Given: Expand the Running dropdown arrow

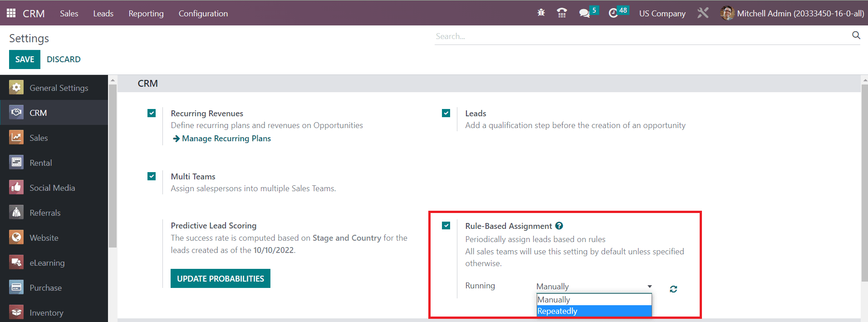Looking at the screenshot, I should tap(649, 287).
